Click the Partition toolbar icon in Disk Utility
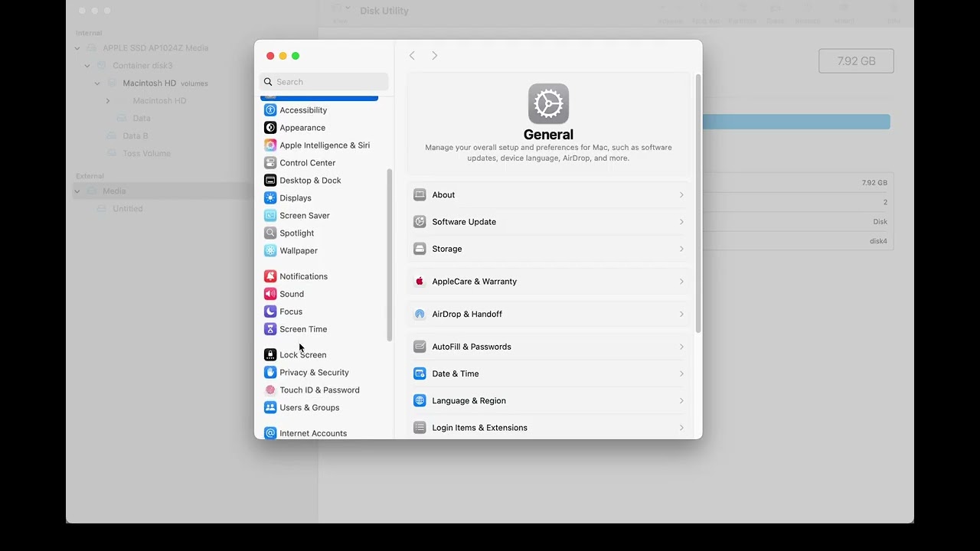 pyautogui.click(x=742, y=8)
